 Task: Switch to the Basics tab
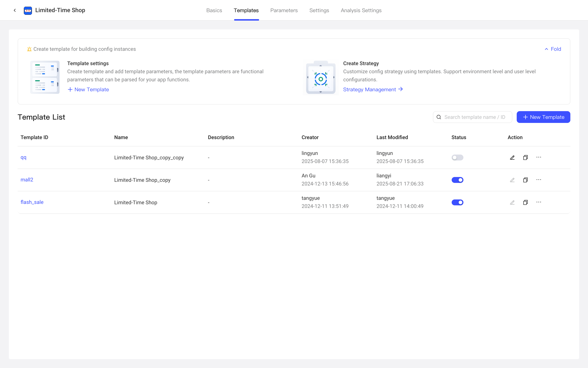214,10
